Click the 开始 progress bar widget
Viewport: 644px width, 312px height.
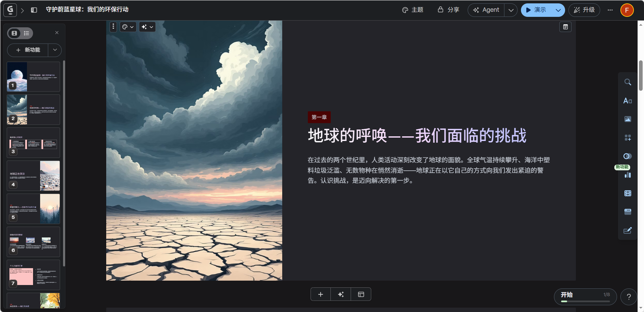[585, 297]
